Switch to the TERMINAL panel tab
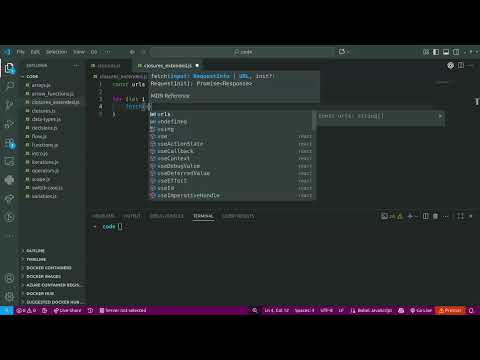Image resolution: width=480 pixels, height=360 pixels. tap(203, 216)
